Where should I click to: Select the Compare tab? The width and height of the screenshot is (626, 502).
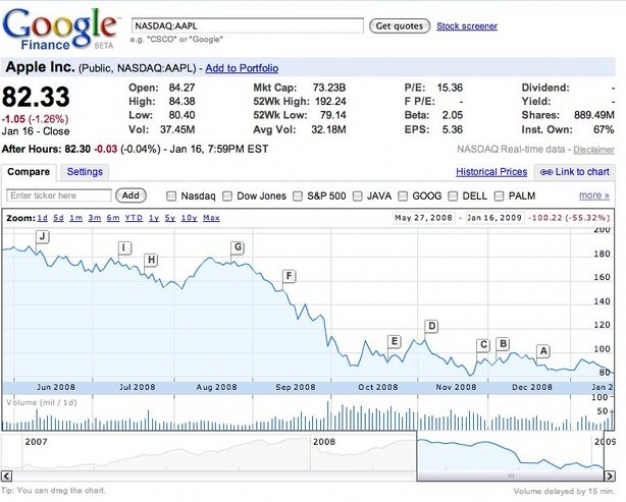click(29, 172)
